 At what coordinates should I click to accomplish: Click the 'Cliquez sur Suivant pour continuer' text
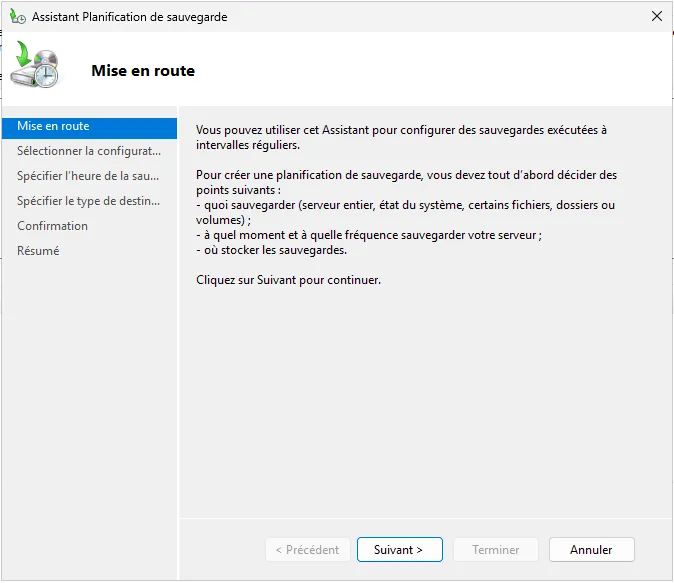point(288,280)
